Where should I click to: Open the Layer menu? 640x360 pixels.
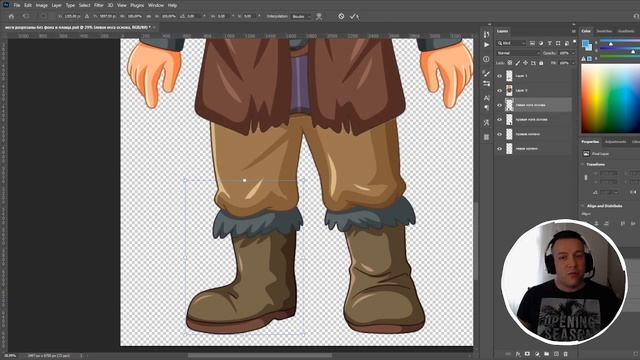pyautogui.click(x=57, y=5)
